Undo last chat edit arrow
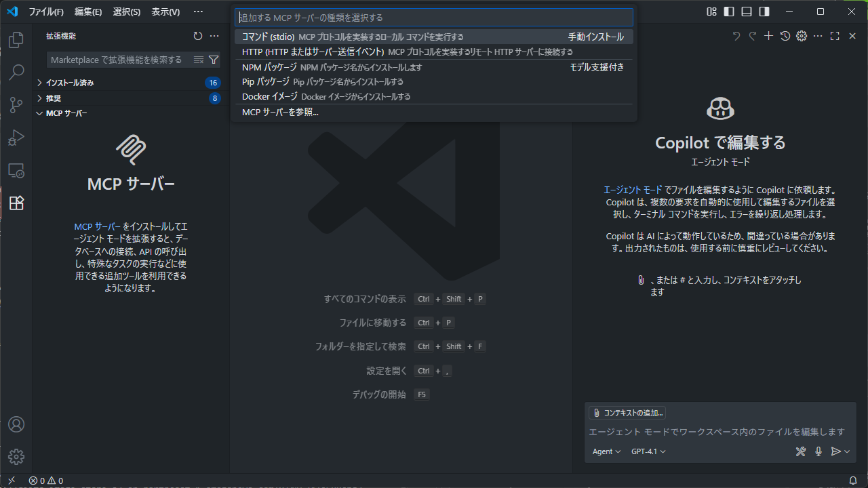 coord(736,36)
